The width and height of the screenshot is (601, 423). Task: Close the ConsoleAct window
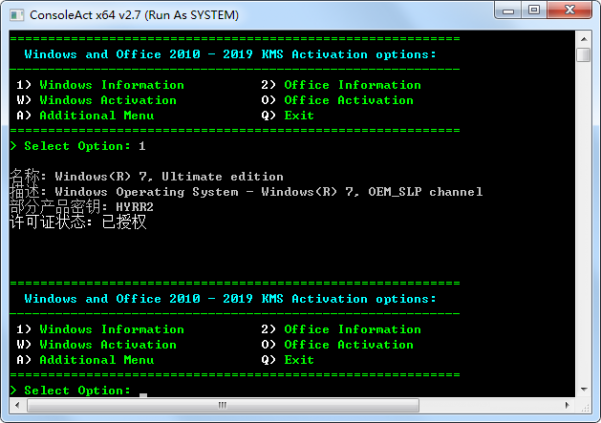[570, 10]
